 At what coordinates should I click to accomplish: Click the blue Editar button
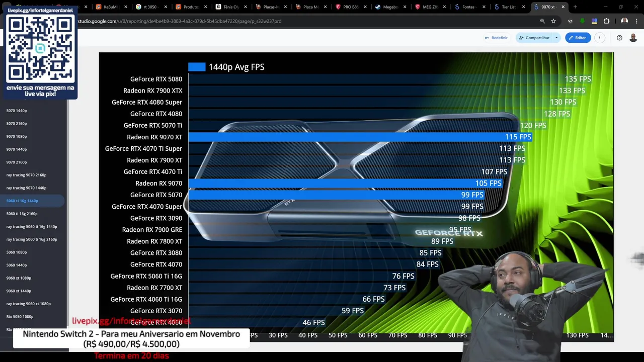coord(578,38)
